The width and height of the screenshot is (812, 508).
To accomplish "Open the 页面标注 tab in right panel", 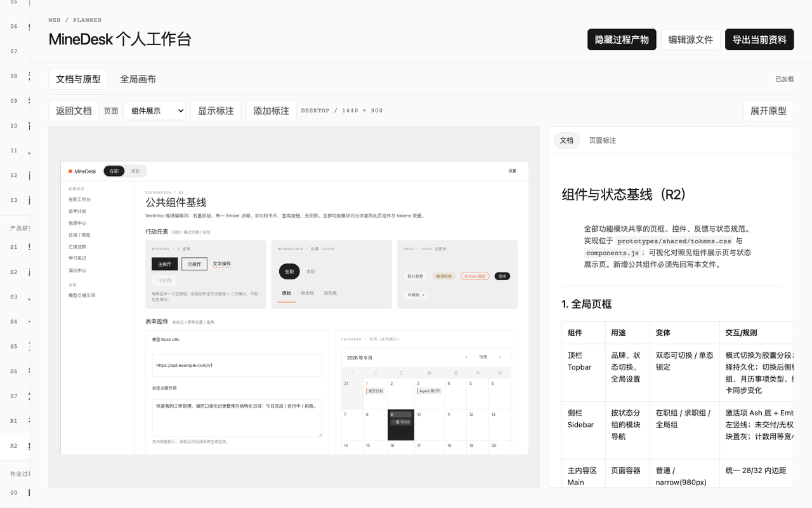I will [603, 140].
